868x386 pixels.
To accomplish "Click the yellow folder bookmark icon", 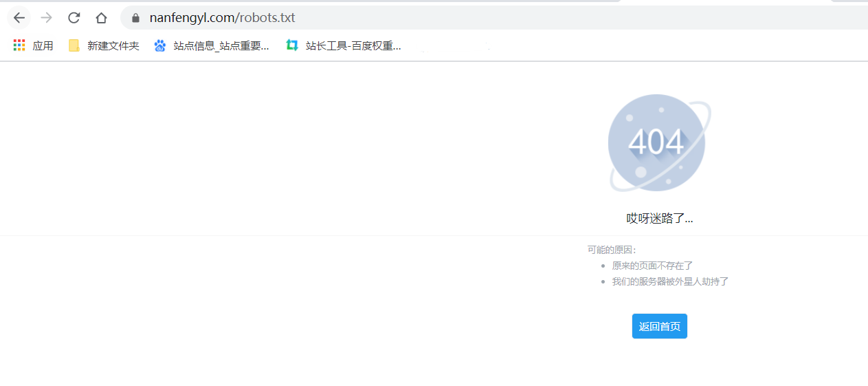I will pyautogui.click(x=74, y=45).
